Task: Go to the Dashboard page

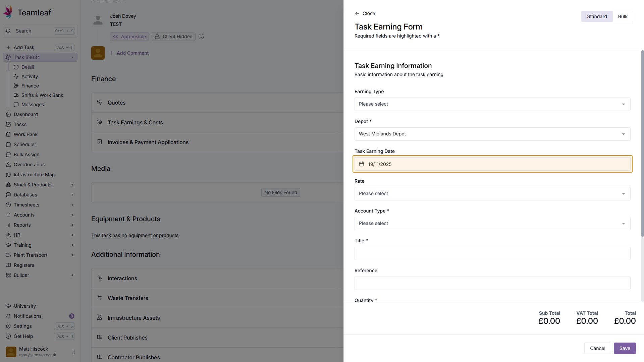Action: pos(26,114)
